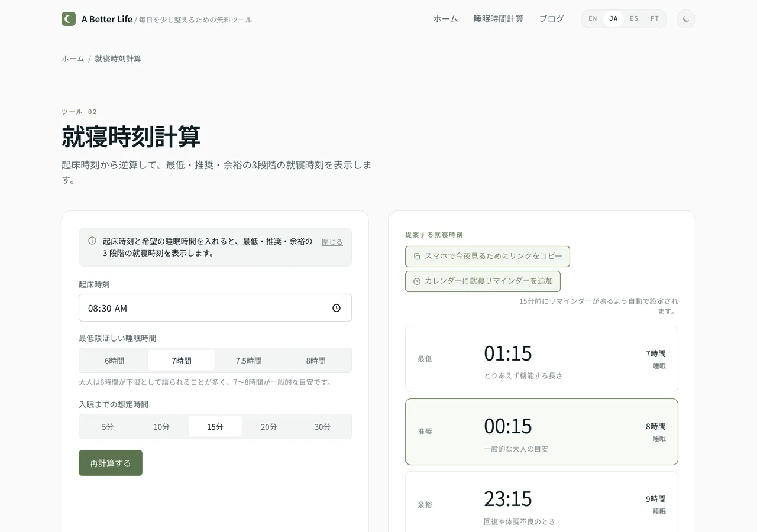The height and width of the screenshot is (532, 757).
Task: Select the 最低 01:15 bedtime card
Action: coord(542,359)
